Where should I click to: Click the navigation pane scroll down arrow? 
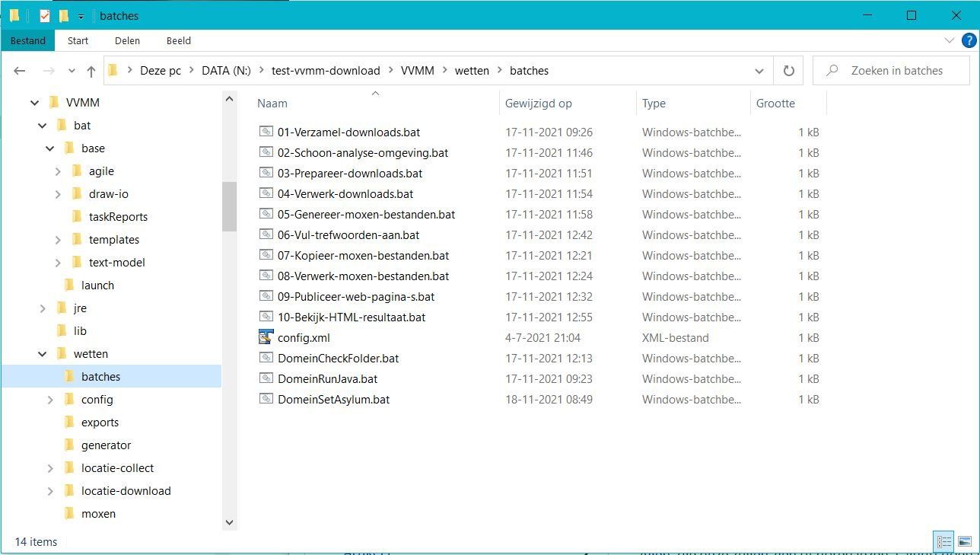tap(229, 522)
